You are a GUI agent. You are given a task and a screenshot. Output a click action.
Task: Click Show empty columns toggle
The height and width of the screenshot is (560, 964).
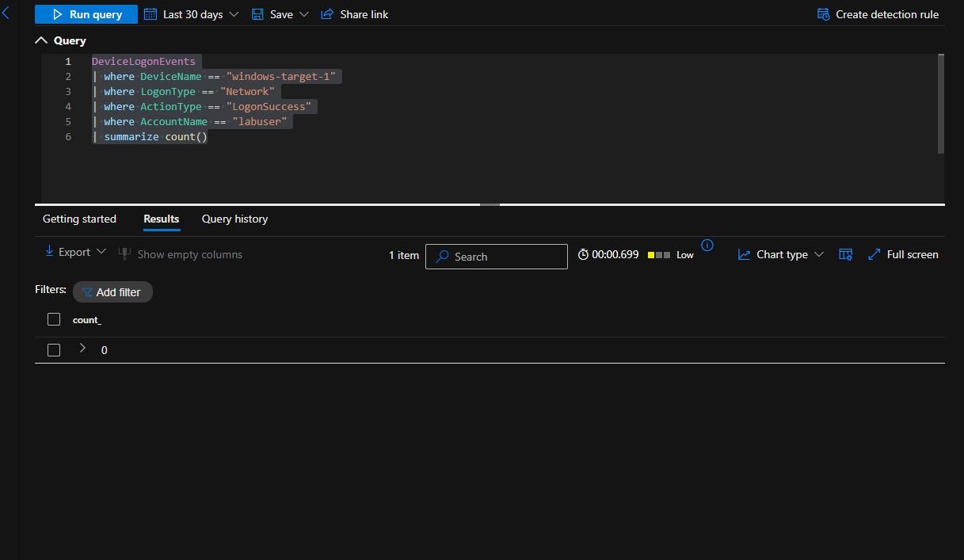[180, 254]
